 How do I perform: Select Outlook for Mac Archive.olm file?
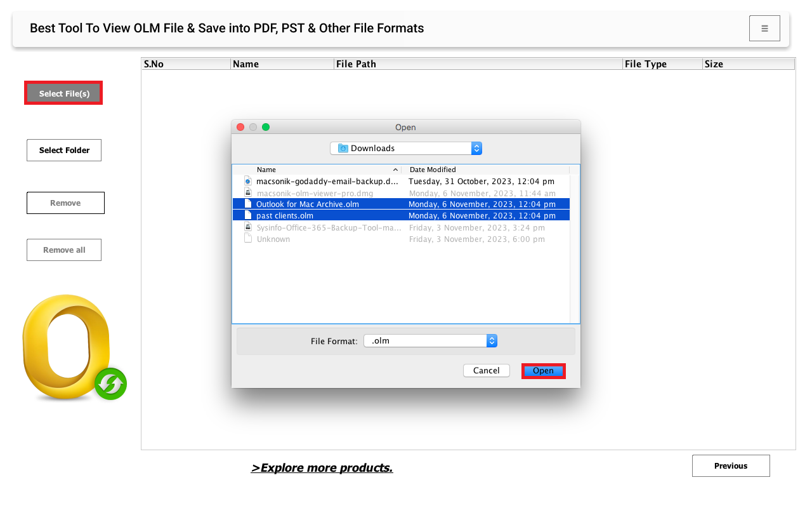point(401,204)
